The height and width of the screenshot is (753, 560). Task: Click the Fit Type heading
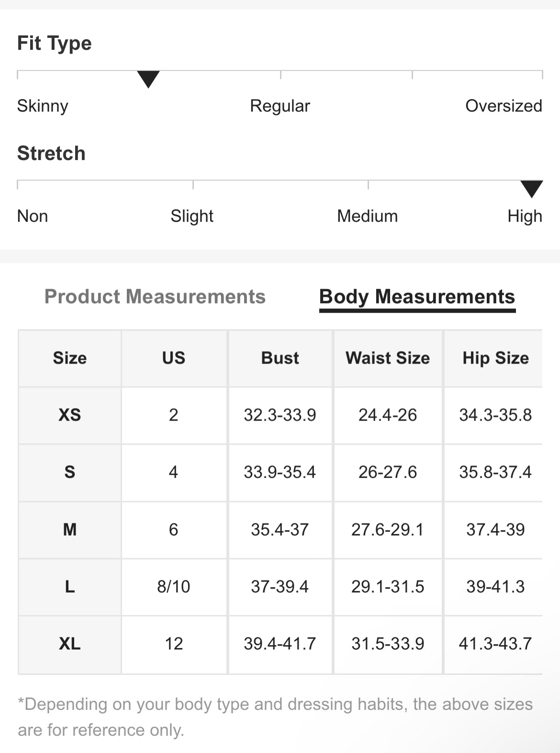pos(55,43)
